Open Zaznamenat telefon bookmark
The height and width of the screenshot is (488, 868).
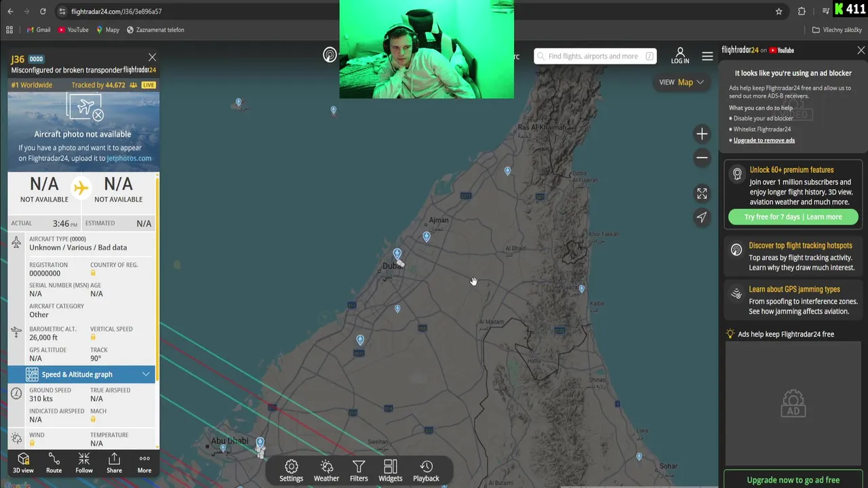click(155, 30)
